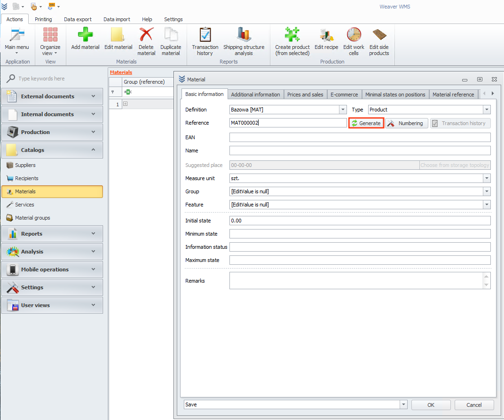Open Services catalog item
Screen dimensions: 504x420
click(24, 205)
